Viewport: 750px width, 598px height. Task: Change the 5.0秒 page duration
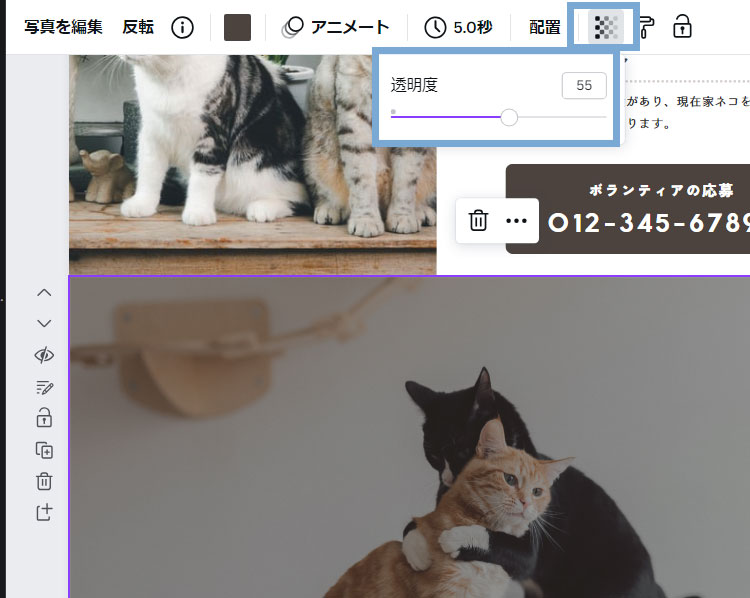pyautogui.click(x=458, y=27)
